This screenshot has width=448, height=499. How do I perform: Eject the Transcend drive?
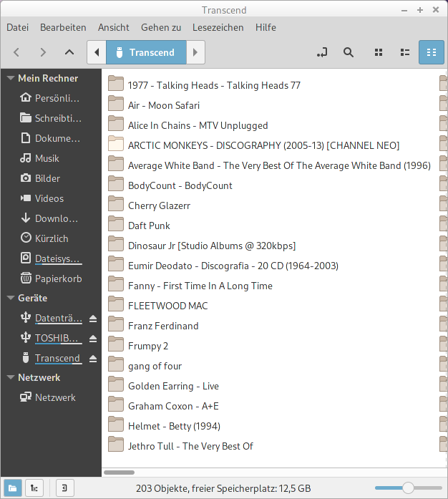pyautogui.click(x=93, y=359)
